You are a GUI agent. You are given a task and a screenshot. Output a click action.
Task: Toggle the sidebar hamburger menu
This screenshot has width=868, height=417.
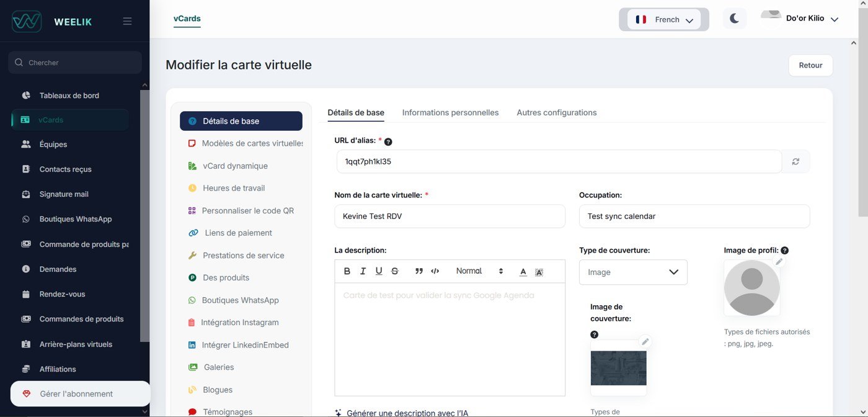click(127, 21)
